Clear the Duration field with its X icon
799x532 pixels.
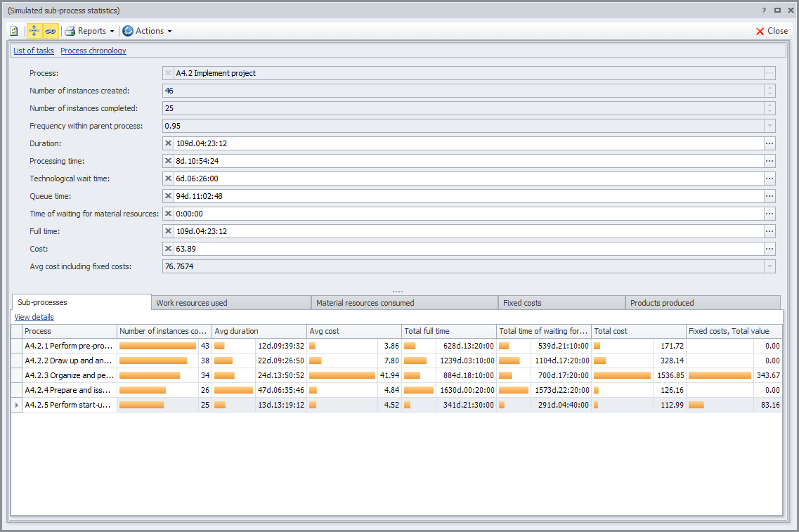point(168,143)
